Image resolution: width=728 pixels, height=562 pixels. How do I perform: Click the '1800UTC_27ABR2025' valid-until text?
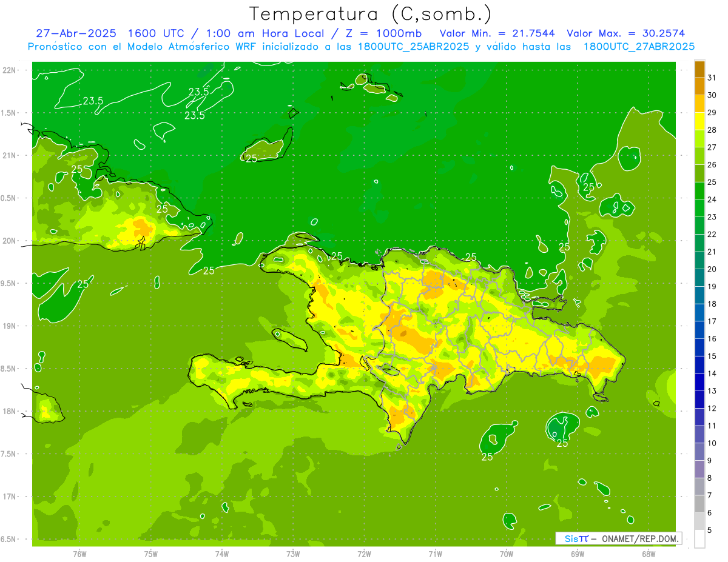tap(639, 47)
